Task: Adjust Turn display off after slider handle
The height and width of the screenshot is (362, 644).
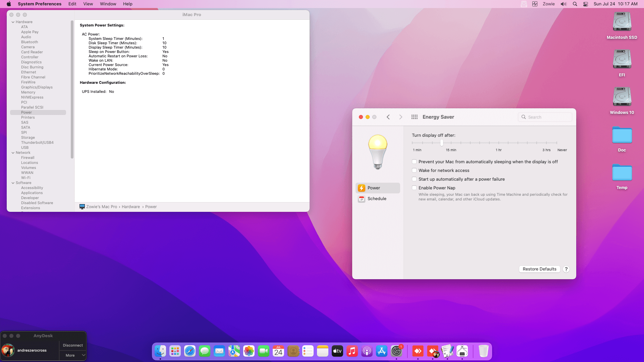Action: click(x=442, y=143)
